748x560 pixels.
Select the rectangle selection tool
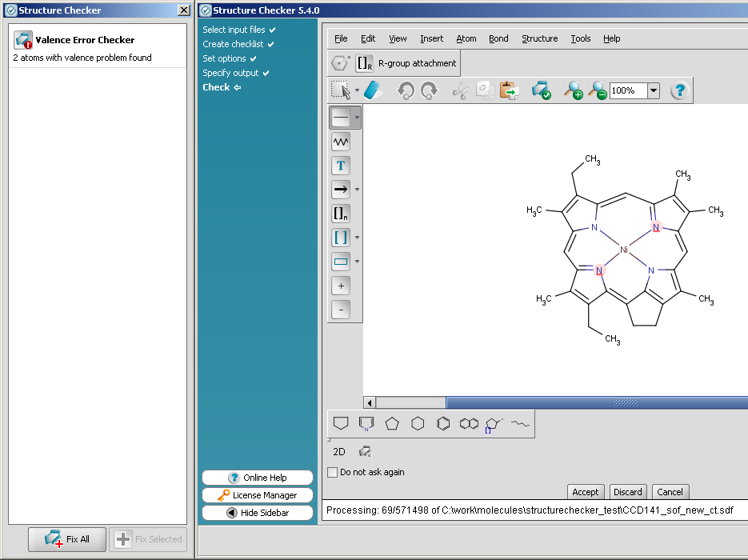[341, 90]
